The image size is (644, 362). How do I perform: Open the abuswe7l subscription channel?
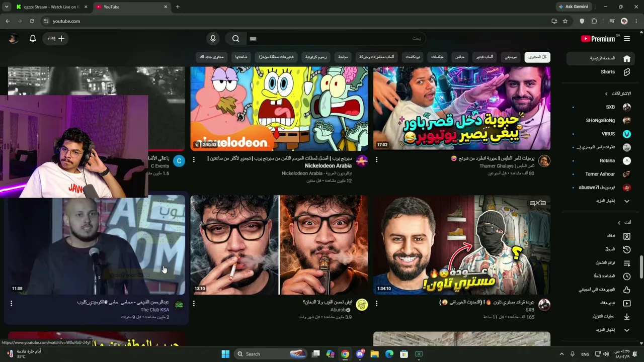600,188
